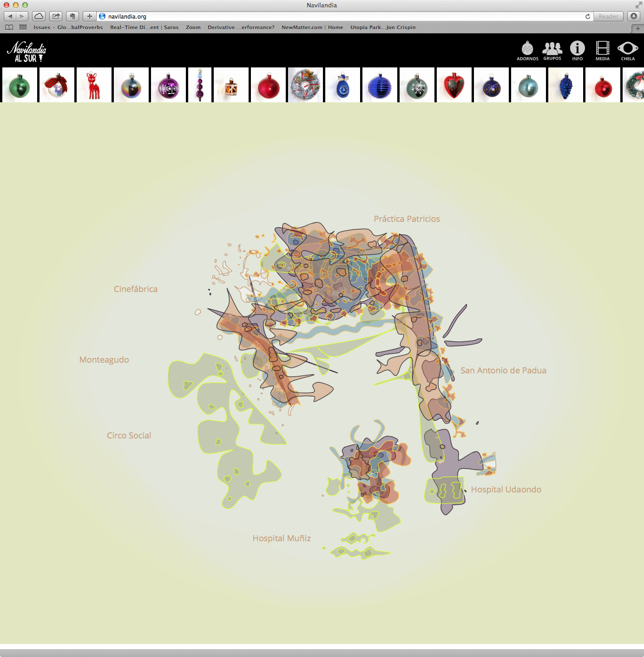The image size is (644, 657).
Task: Select the blue ribbed ball ornament thumbnail
Action: [380, 85]
